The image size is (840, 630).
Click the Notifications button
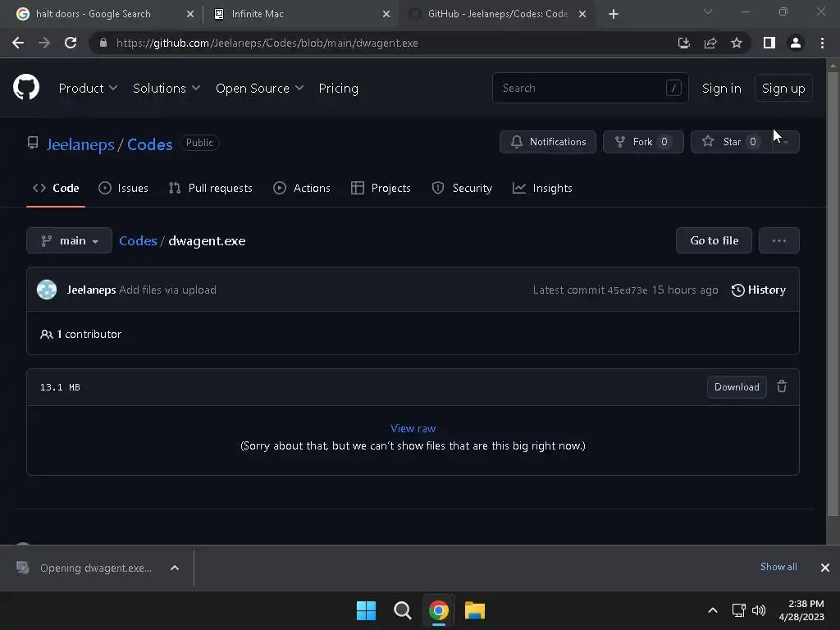(x=547, y=142)
